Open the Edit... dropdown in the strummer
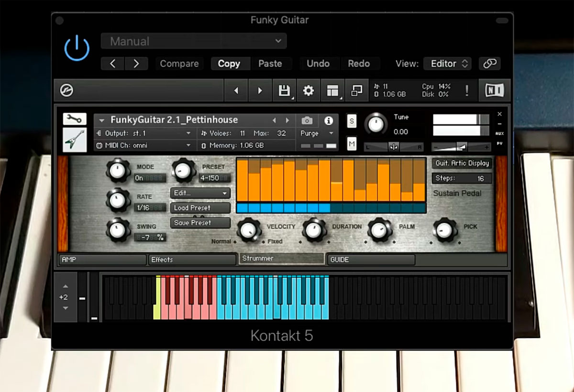This screenshot has height=392, width=574. point(200,193)
